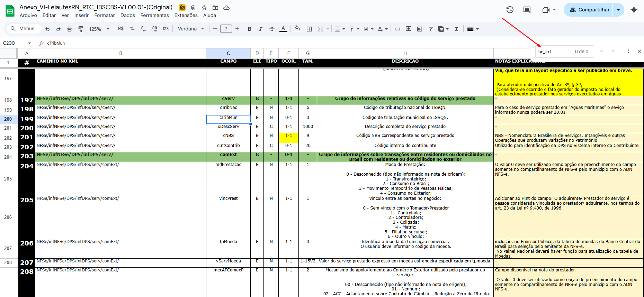644x297 pixels.
Task: Click the borders grid icon
Action: point(309,29)
